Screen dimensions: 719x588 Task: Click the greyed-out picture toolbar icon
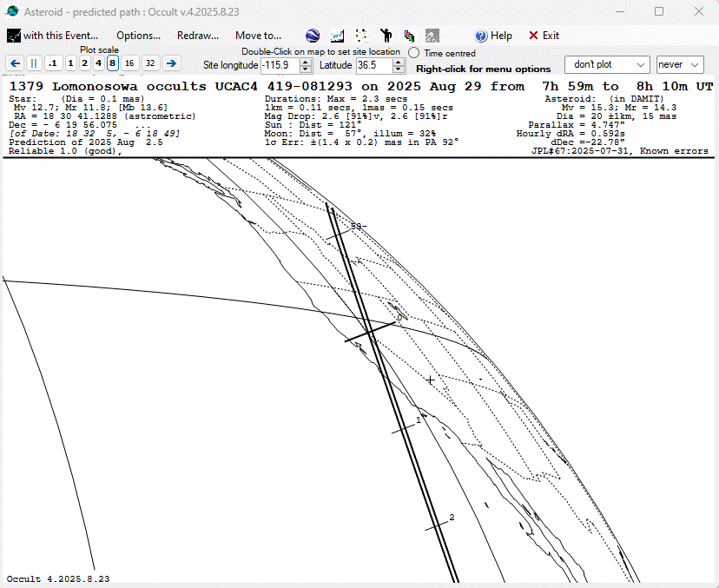432,36
